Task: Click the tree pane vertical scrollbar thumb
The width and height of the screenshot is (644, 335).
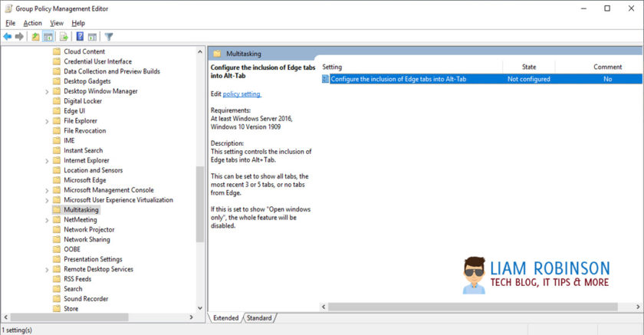Action: (200, 204)
